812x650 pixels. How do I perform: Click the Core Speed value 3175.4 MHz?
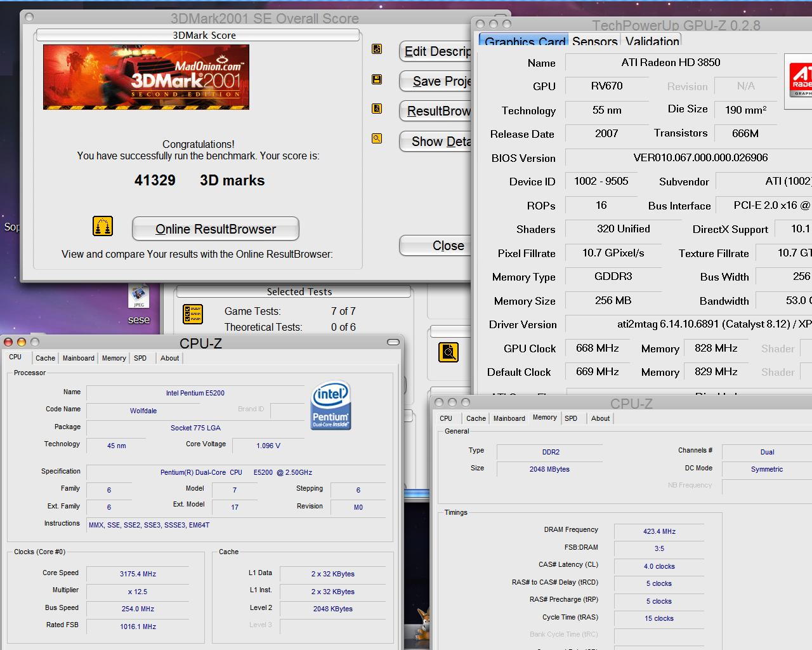pyautogui.click(x=138, y=574)
